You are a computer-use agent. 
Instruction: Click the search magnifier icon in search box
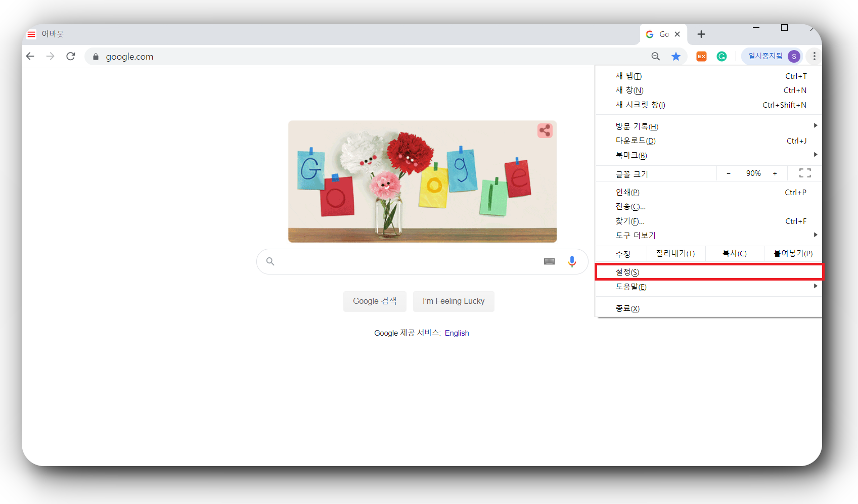tap(270, 261)
